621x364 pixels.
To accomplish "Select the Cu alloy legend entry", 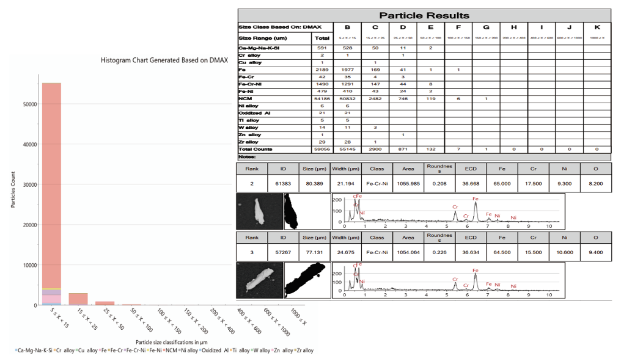I will 87,351.
